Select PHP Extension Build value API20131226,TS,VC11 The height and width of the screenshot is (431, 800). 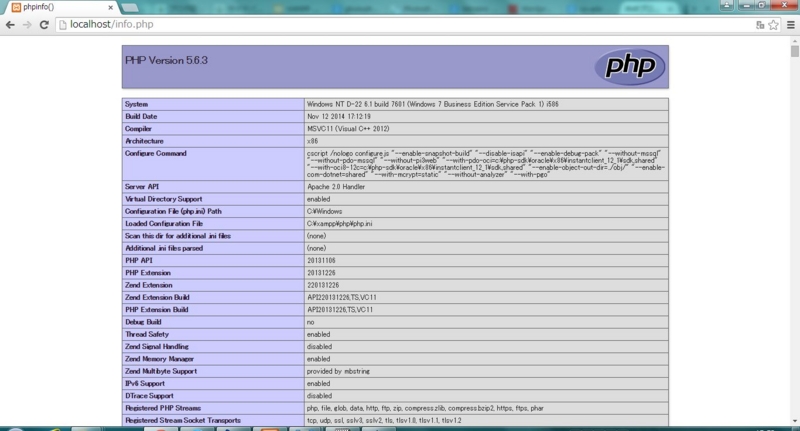point(340,310)
